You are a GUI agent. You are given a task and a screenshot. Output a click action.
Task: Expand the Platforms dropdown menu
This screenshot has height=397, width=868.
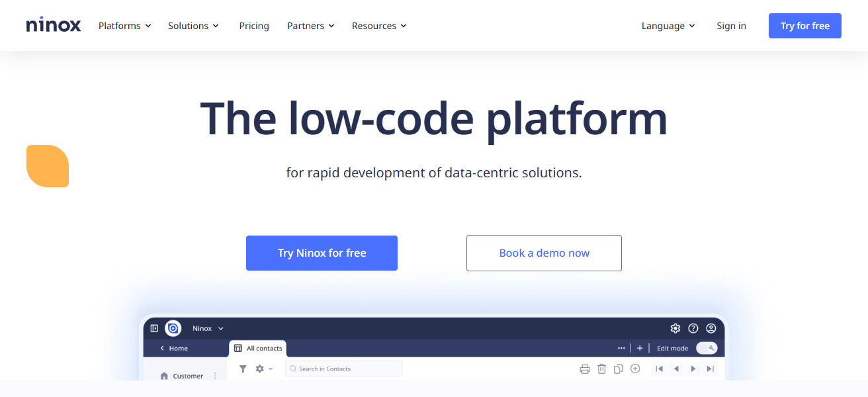(124, 26)
